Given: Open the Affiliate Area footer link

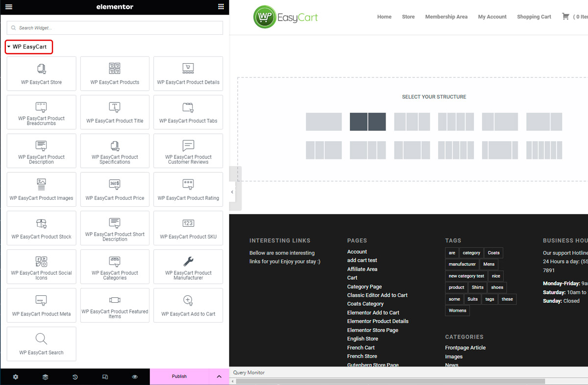Looking at the screenshot, I should coord(362,269).
